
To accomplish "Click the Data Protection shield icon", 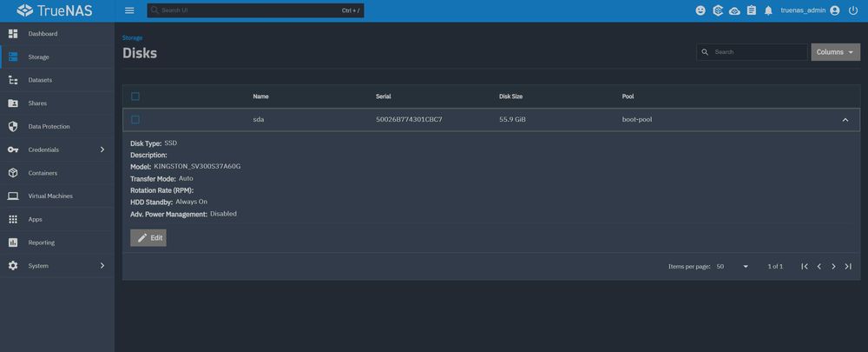I will pyautogui.click(x=13, y=127).
